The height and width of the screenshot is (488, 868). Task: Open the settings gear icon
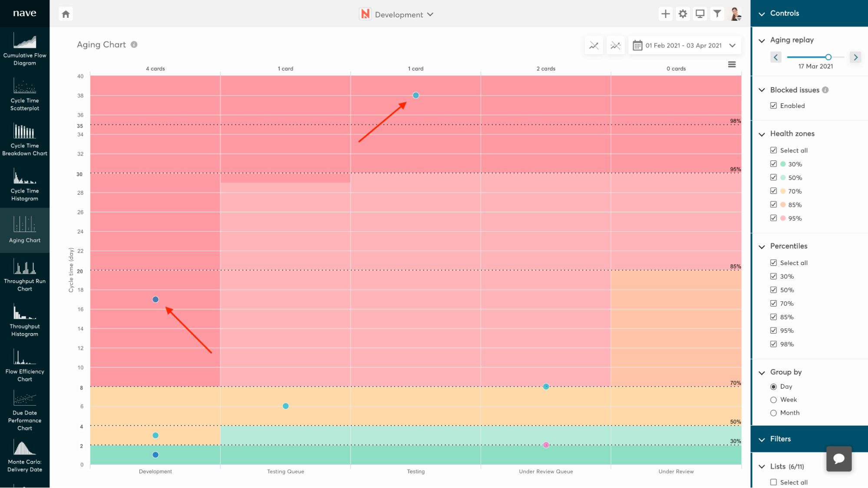pos(683,14)
